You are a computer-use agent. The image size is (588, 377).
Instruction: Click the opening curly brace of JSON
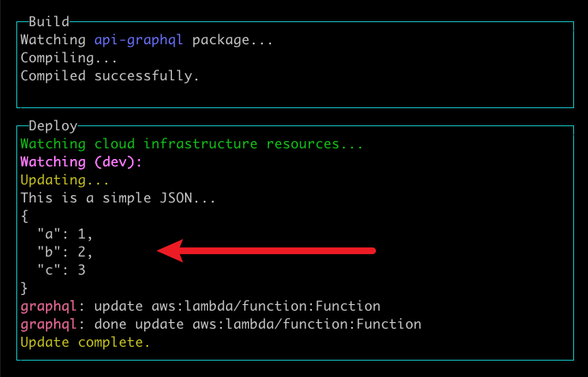(25, 216)
